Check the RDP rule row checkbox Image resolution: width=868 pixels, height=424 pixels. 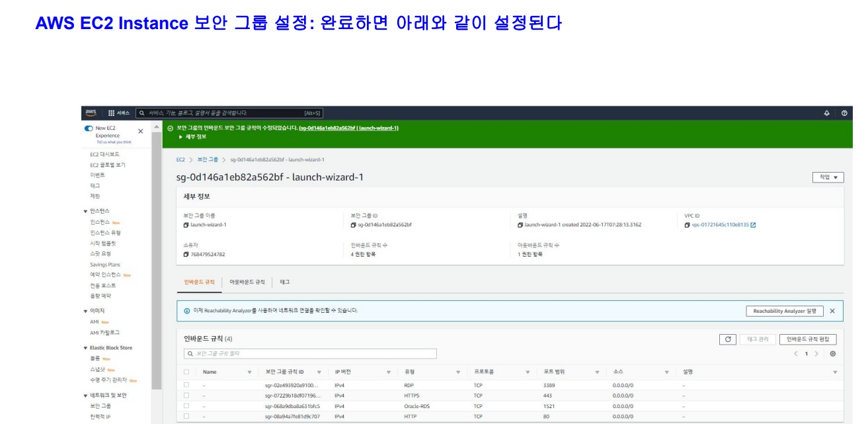(x=186, y=384)
